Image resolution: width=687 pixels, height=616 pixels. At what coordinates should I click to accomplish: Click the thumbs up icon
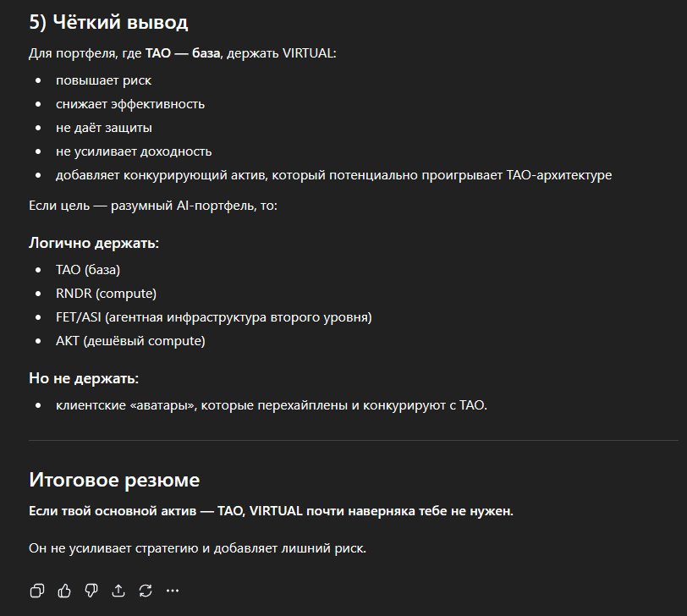pos(64,591)
